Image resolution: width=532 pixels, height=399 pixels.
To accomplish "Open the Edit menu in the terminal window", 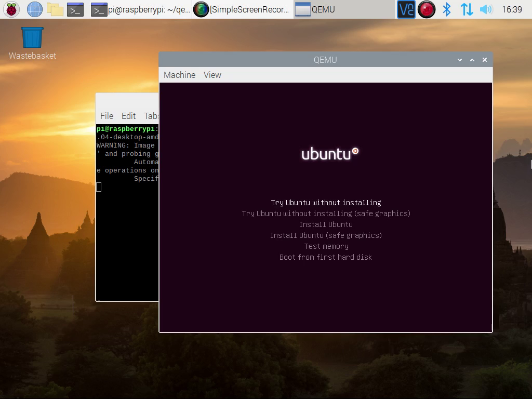I will 129,116.
